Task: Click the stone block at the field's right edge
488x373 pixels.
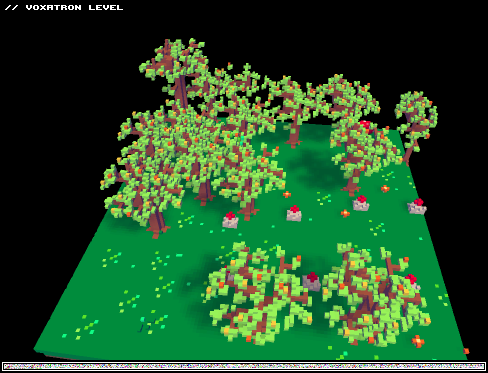Action: click(417, 206)
